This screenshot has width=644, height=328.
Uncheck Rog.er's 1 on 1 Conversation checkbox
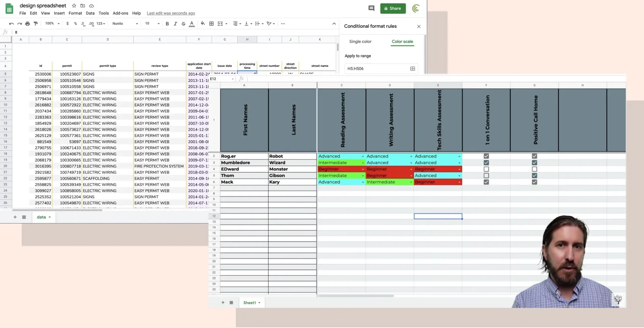tap(486, 156)
